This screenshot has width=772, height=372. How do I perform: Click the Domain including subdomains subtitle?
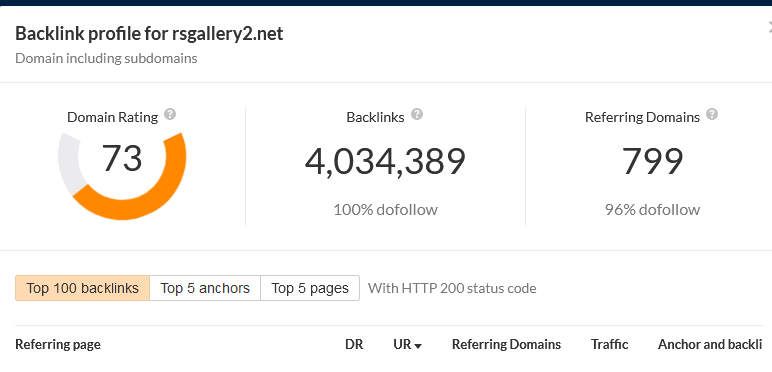tap(106, 58)
